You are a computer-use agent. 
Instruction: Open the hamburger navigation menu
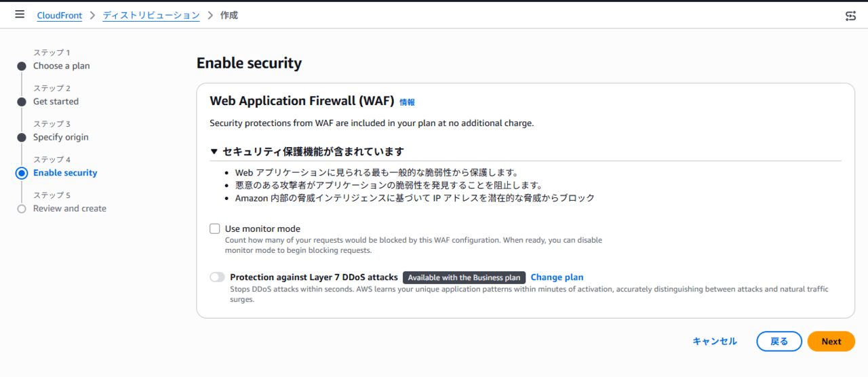click(x=20, y=14)
